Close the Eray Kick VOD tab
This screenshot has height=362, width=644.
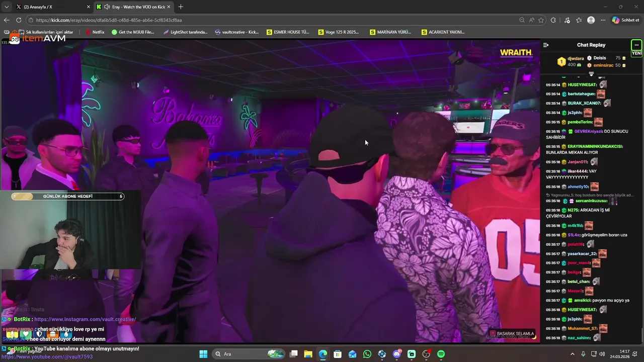coord(169,7)
